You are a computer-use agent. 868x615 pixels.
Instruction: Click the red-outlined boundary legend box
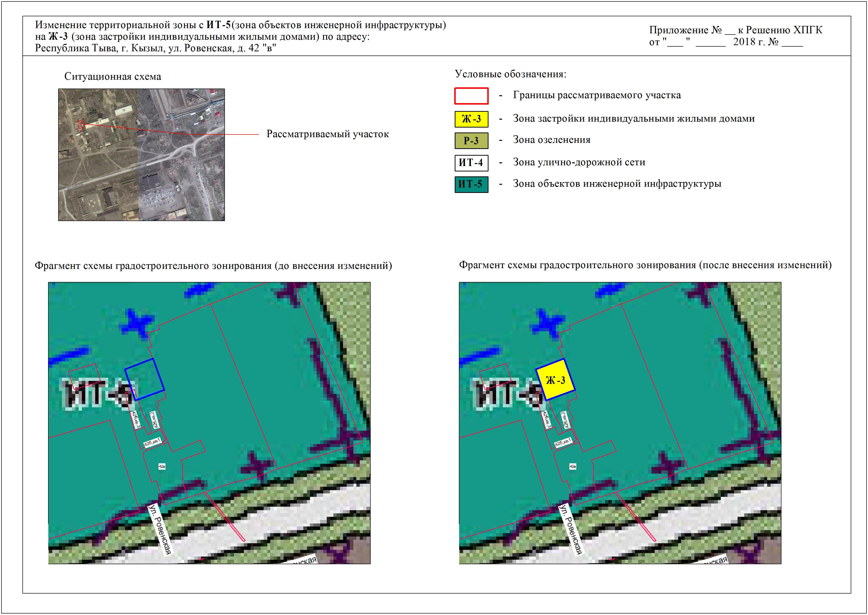pos(471,96)
